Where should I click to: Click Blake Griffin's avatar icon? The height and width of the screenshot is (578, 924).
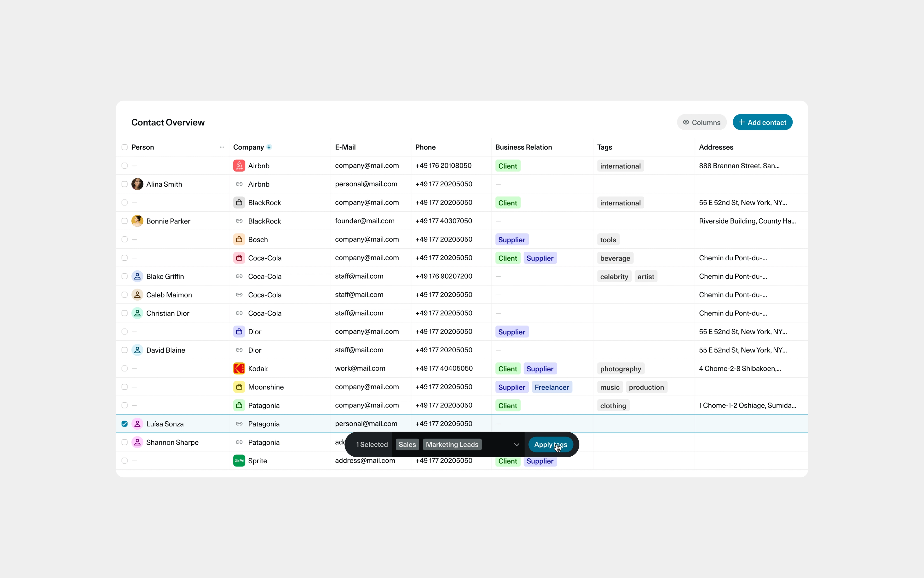(x=137, y=276)
